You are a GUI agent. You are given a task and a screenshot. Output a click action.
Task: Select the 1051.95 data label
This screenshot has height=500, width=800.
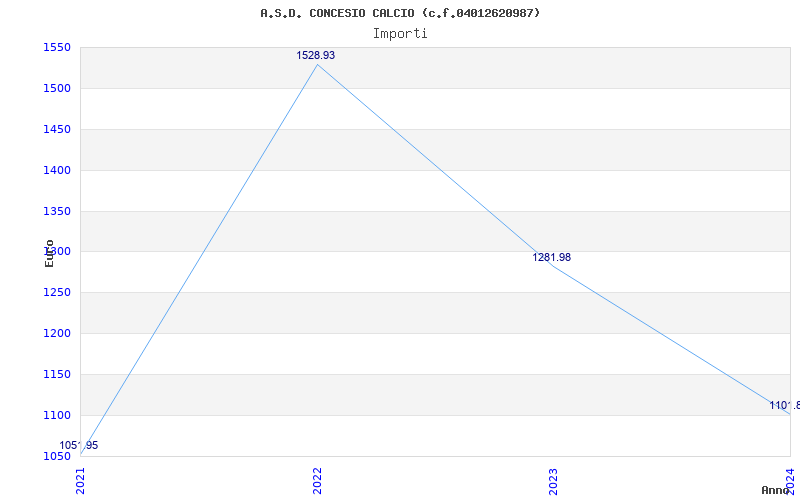point(79,445)
